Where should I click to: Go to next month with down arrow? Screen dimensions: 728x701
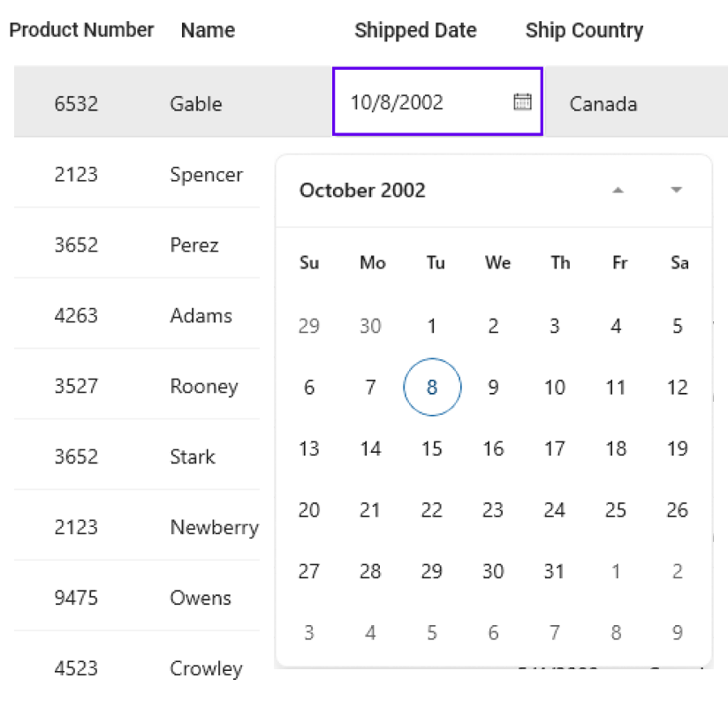677,190
